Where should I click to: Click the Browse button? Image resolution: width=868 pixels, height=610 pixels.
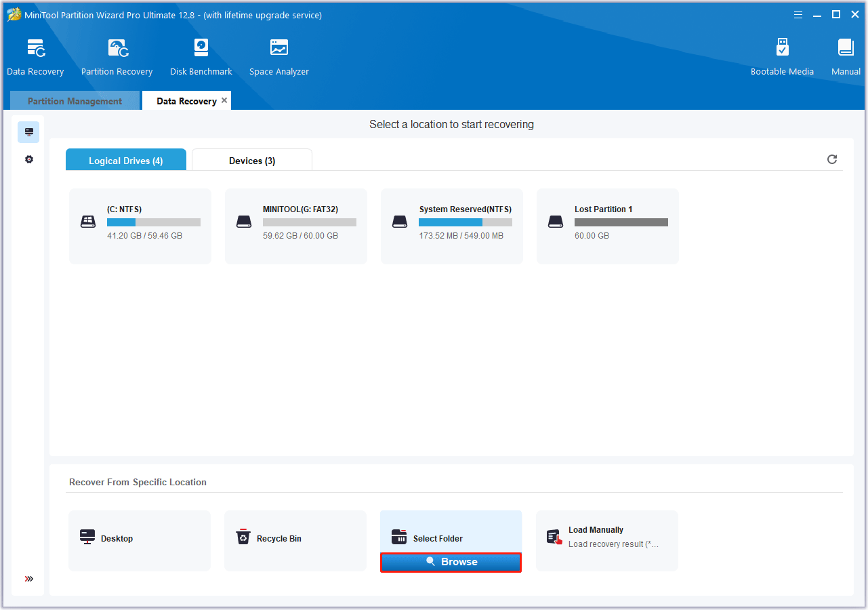pyautogui.click(x=451, y=562)
